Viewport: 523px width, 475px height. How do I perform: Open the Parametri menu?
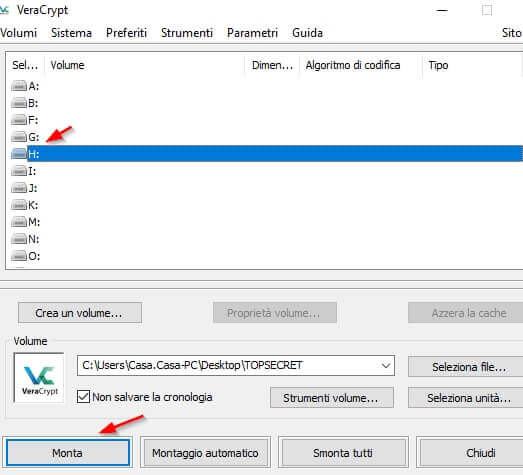252,33
